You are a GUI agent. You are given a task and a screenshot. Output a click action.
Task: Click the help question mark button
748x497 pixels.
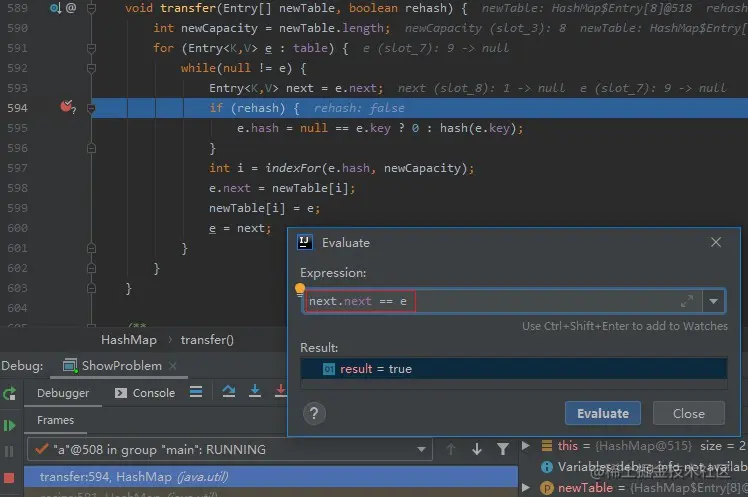(314, 414)
